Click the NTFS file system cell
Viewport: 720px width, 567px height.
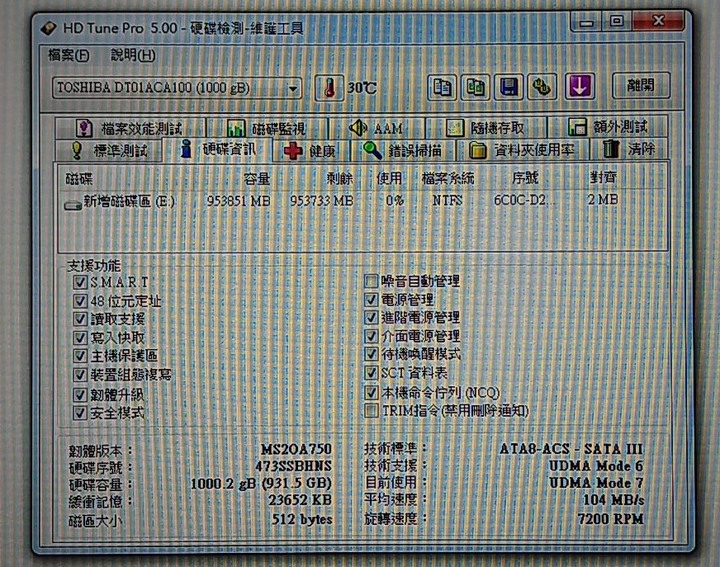point(448,201)
